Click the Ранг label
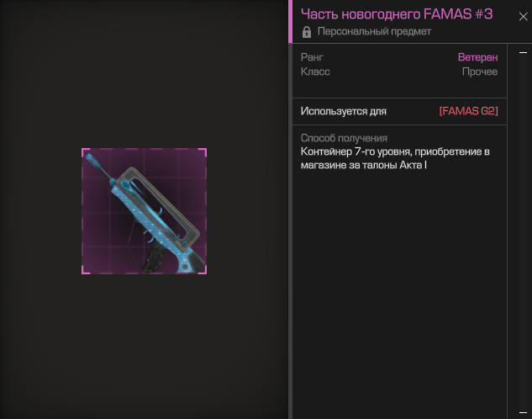 [312, 57]
